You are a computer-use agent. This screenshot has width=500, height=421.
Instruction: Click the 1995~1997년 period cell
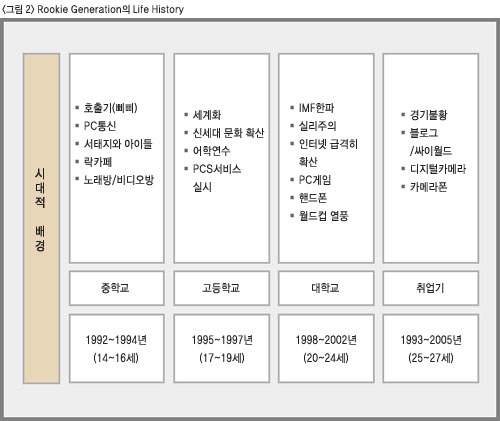[222, 348]
